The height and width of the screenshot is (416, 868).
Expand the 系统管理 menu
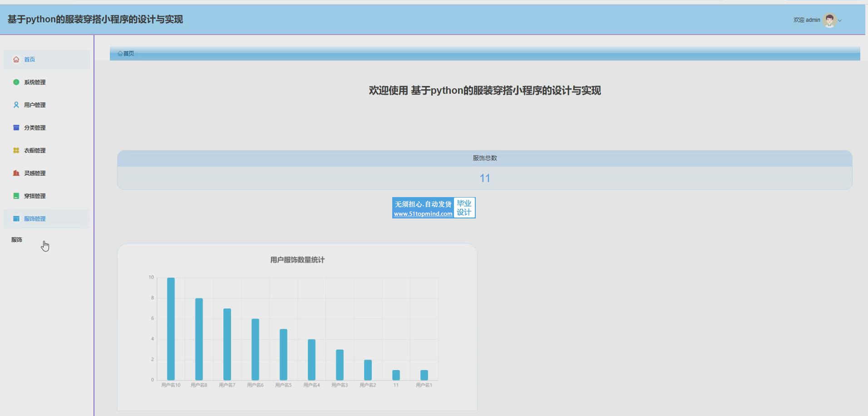coord(35,82)
